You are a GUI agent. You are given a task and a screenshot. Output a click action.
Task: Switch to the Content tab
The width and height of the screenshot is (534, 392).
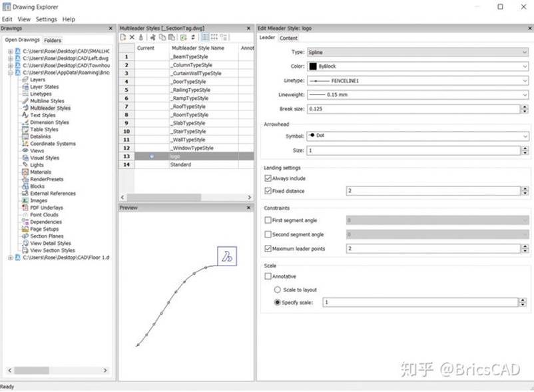(x=288, y=38)
